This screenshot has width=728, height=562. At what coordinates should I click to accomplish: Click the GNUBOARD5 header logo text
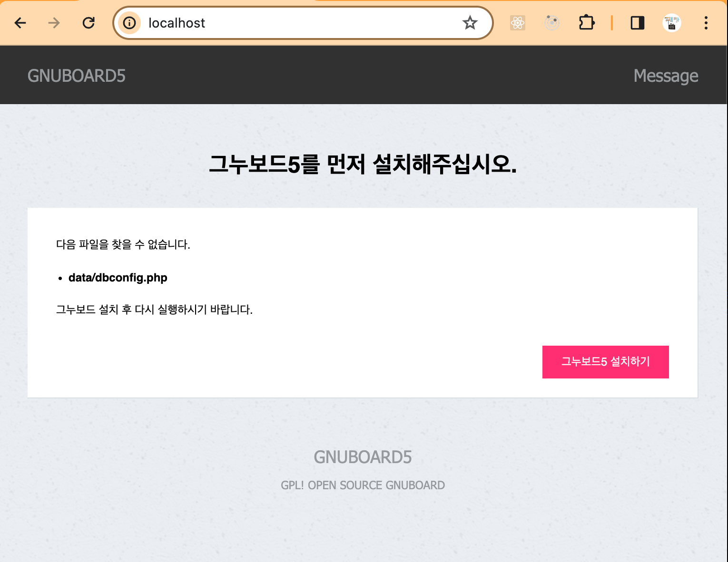click(x=77, y=76)
